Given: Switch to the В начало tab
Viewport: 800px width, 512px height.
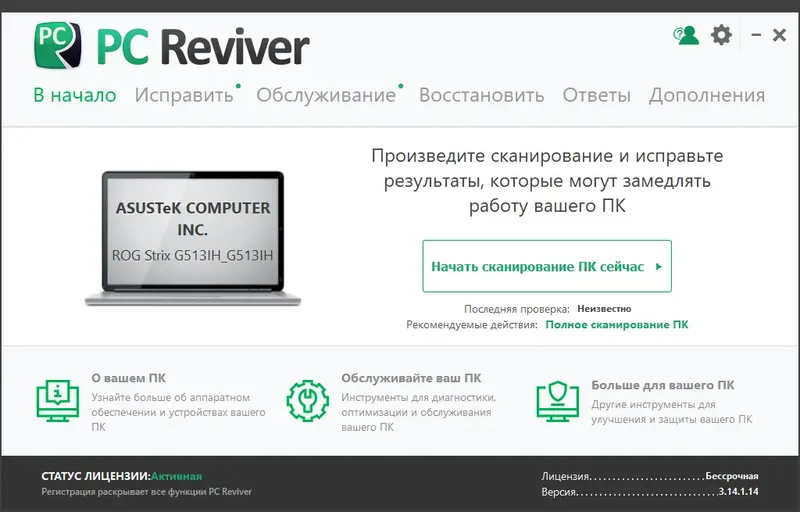Looking at the screenshot, I should point(75,95).
